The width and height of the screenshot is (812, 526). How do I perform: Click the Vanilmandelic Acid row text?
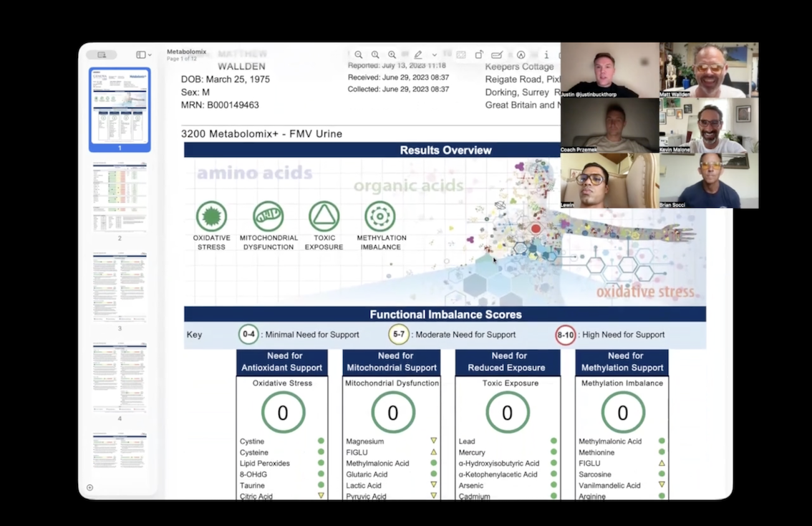click(609, 486)
